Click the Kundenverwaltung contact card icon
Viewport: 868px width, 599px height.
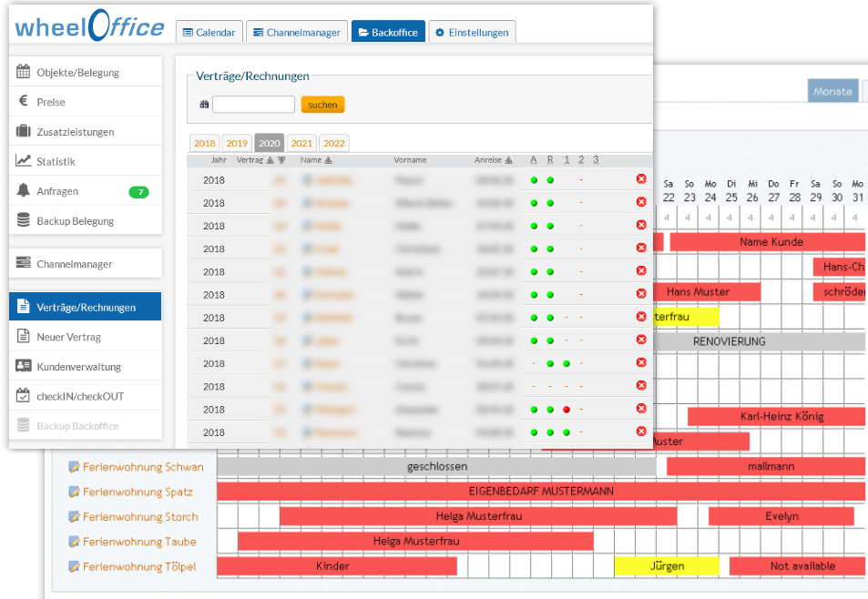24,367
